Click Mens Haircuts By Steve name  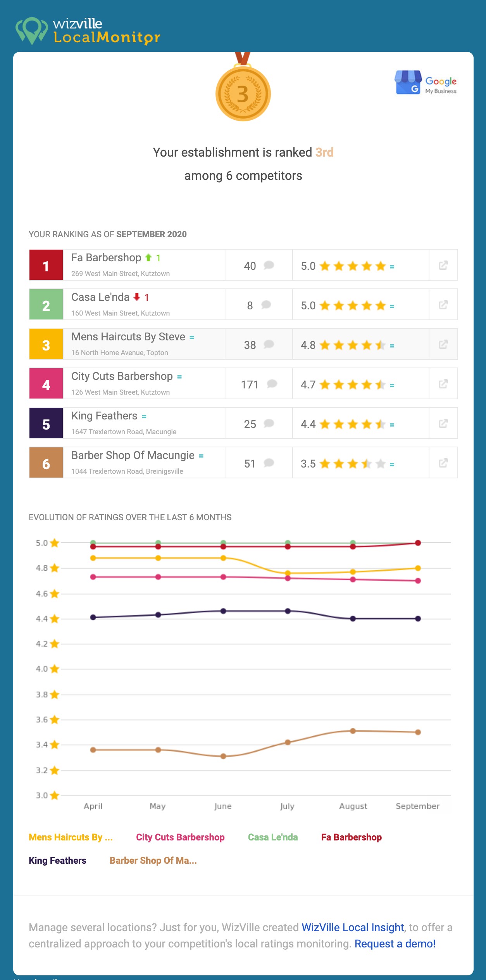coord(128,336)
